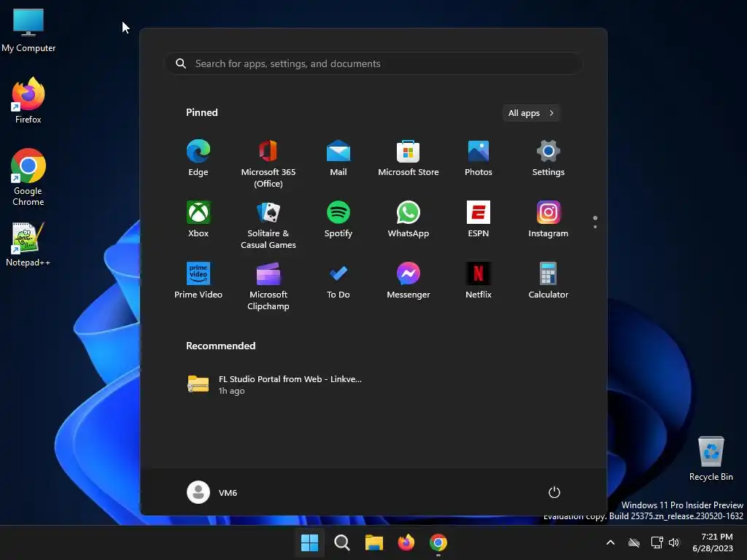Open network status tray icon
Viewport: 747px width, 560px height.
pos(657,542)
